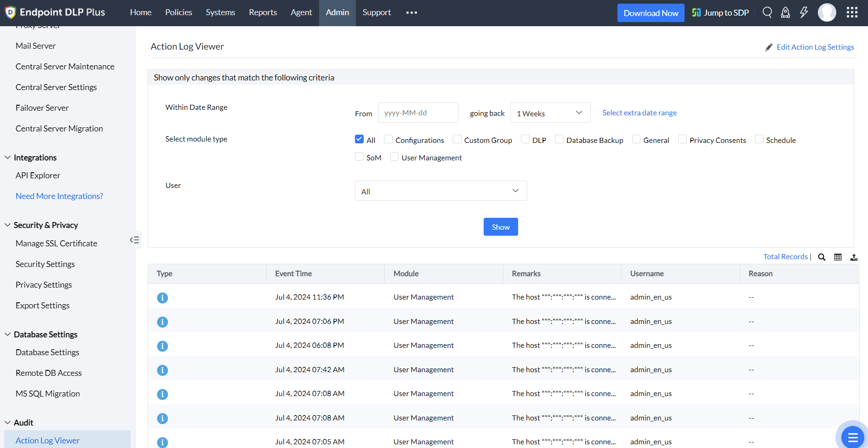Uncheck the All module checkbox
868x448 pixels.
click(359, 139)
